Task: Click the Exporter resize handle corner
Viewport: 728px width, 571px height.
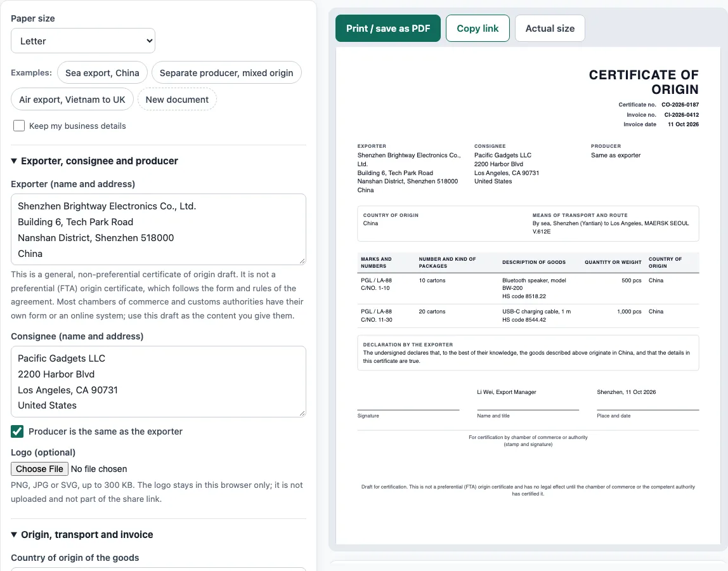Action: (x=302, y=261)
